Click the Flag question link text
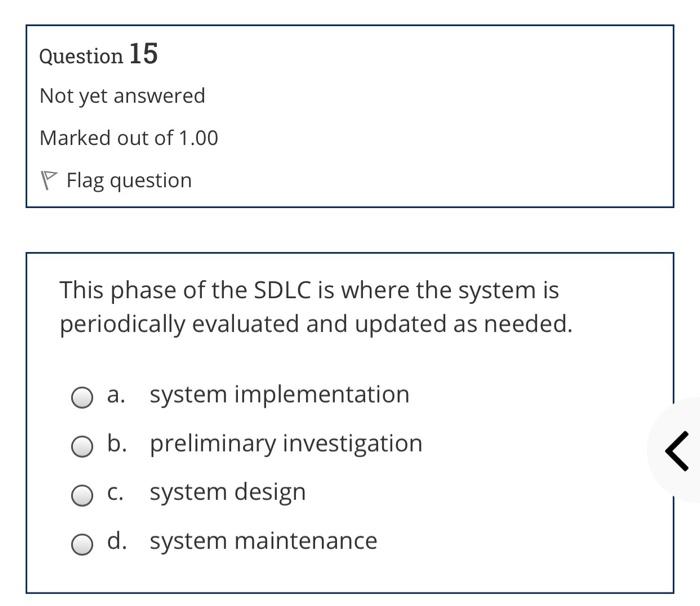The width and height of the screenshot is (700, 606). click(129, 181)
